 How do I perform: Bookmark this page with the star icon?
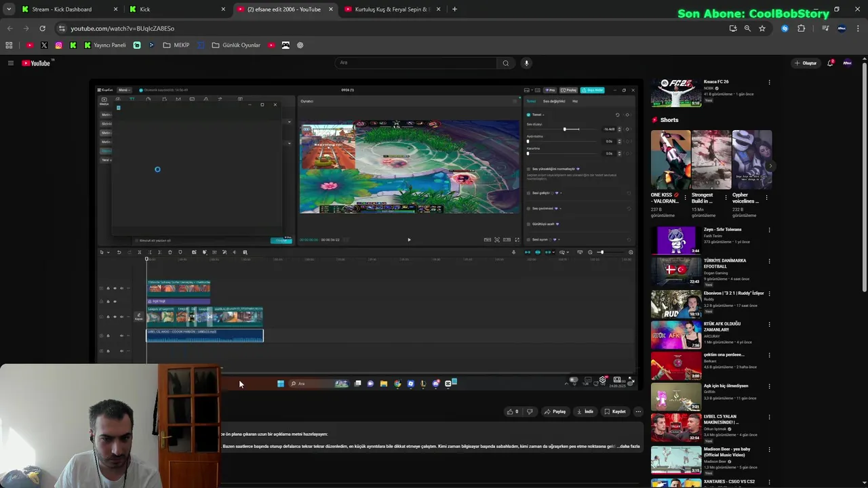[762, 28]
